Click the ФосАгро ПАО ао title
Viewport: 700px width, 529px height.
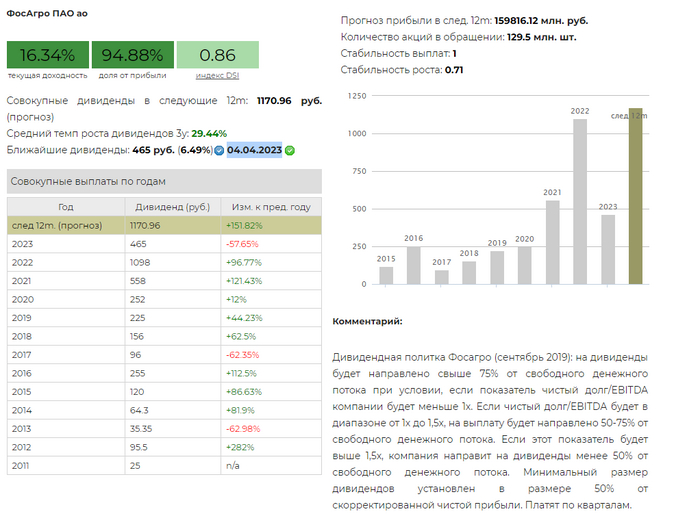[x=47, y=13]
